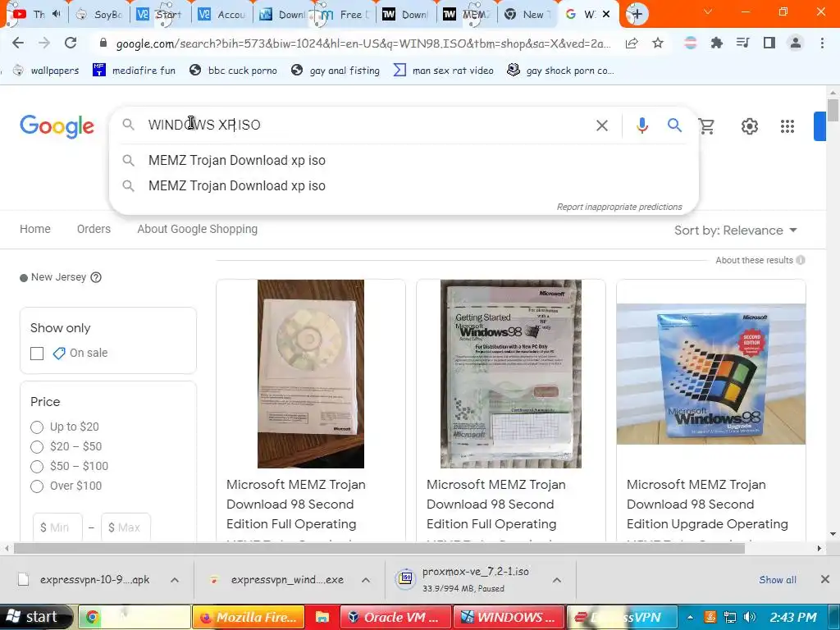This screenshot has height=630, width=840.
Task: Expand options for proxmox-ve iso download
Action: tap(557, 580)
